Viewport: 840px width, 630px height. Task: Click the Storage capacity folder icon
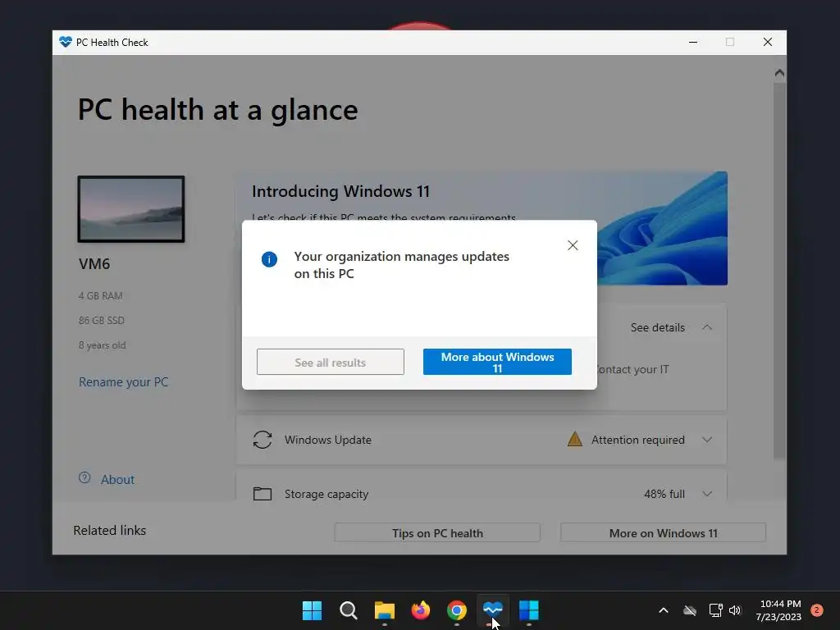(262, 493)
